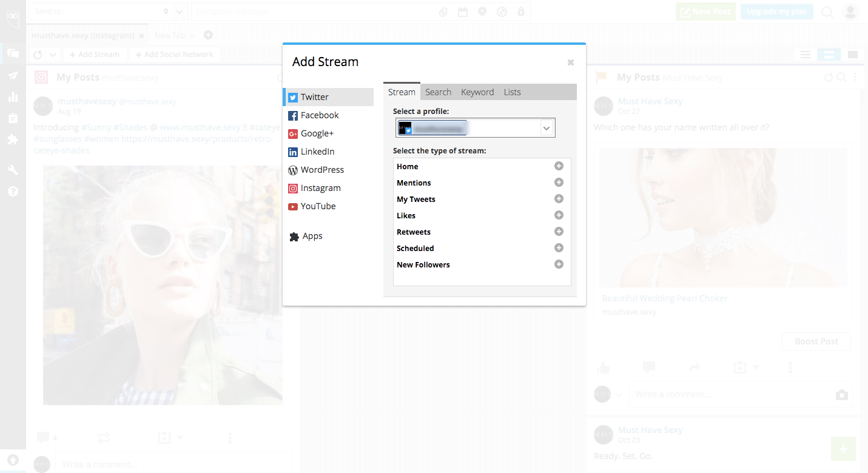Click the share arrow under Must Have Sexy post
868x473 pixels.
tap(695, 367)
